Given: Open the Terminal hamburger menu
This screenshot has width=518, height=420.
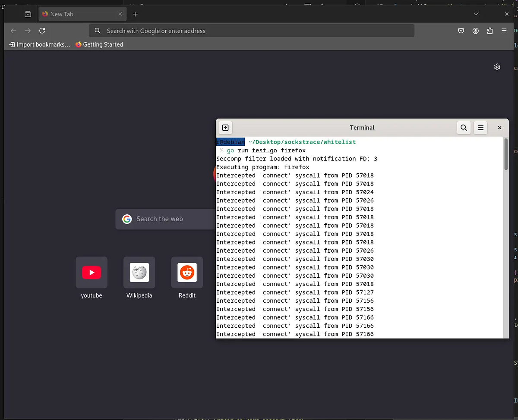Looking at the screenshot, I should click(x=480, y=128).
